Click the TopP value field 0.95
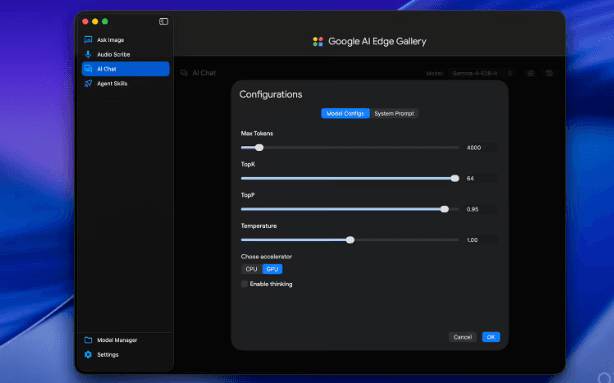This screenshot has height=383, width=614. tap(481, 209)
